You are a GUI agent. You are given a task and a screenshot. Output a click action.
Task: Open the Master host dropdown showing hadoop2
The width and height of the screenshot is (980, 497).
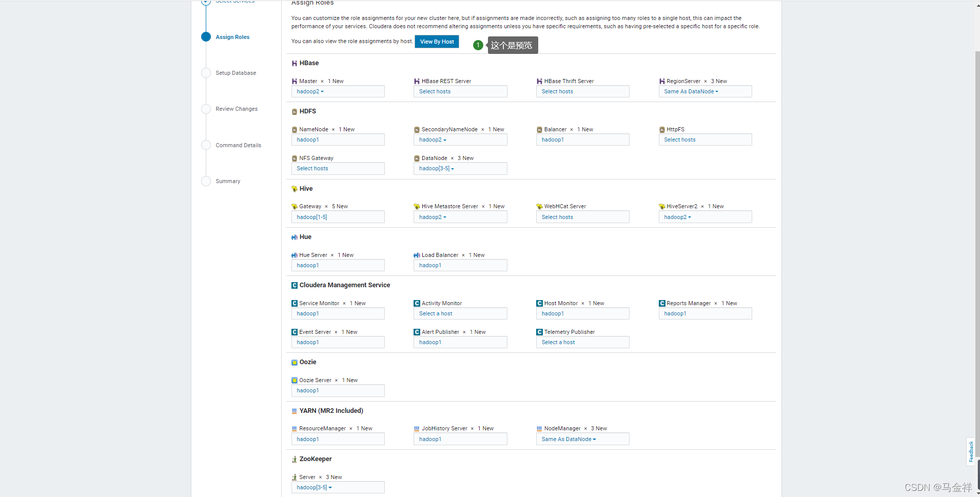pyautogui.click(x=338, y=91)
